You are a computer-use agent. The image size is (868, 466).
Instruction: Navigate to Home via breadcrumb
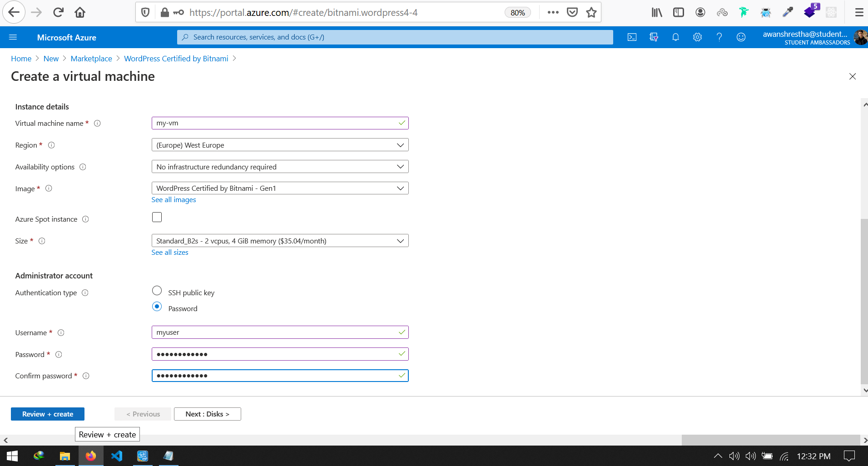(x=21, y=58)
